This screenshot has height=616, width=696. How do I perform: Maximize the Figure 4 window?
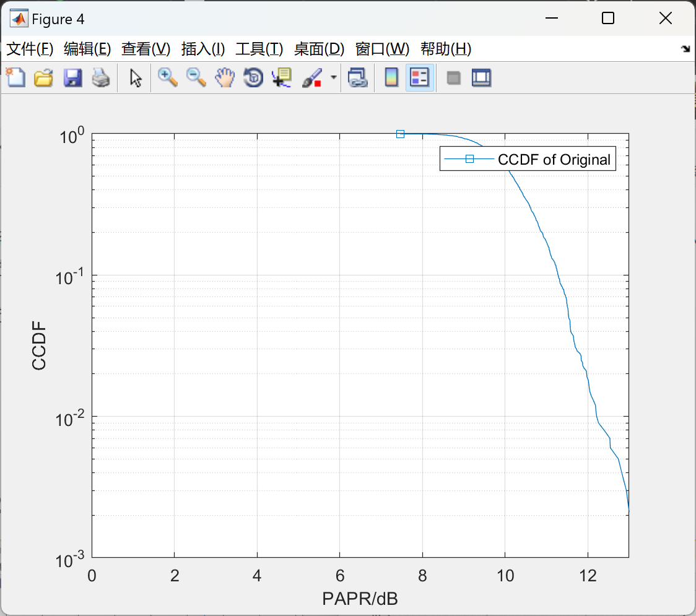coord(608,18)
